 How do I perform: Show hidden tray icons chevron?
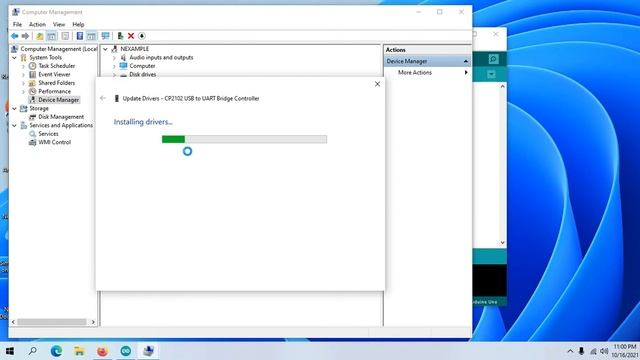(x=570, y=351)
